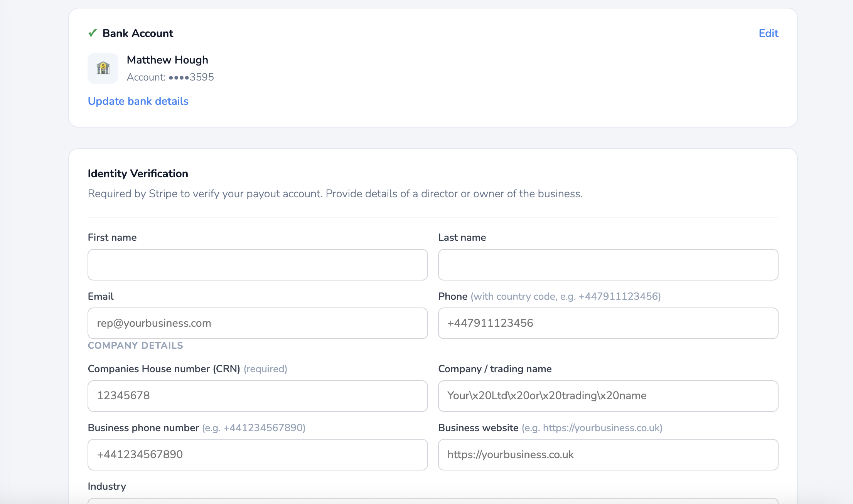Viewport: 853px width, 504px height.
Task: Click the Matthew Hough account holder name
Action: pos(167,60)
